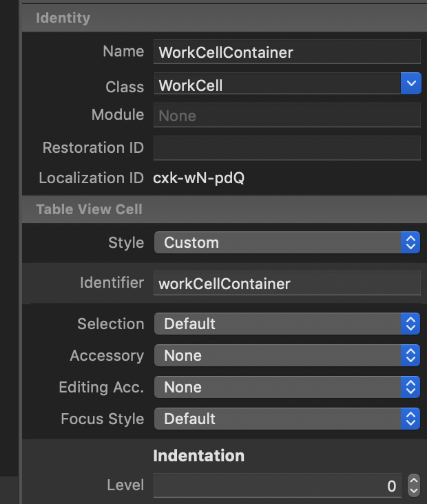Viewport: 427px width, 504px height.
Task: Increase Indentation Level with stepper up arrow
Action: point(413,481)
